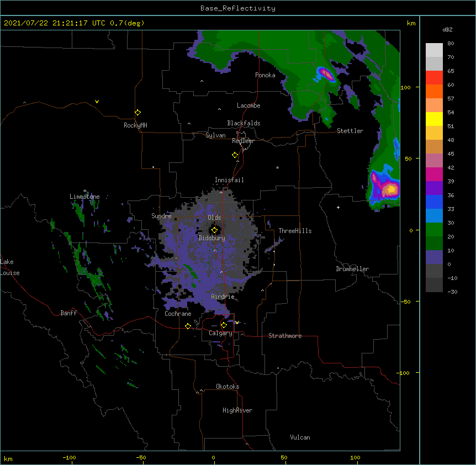Viewport: 476px width, 465px height.
Task: Click the Stettler city label
Action: click(350, 131)
